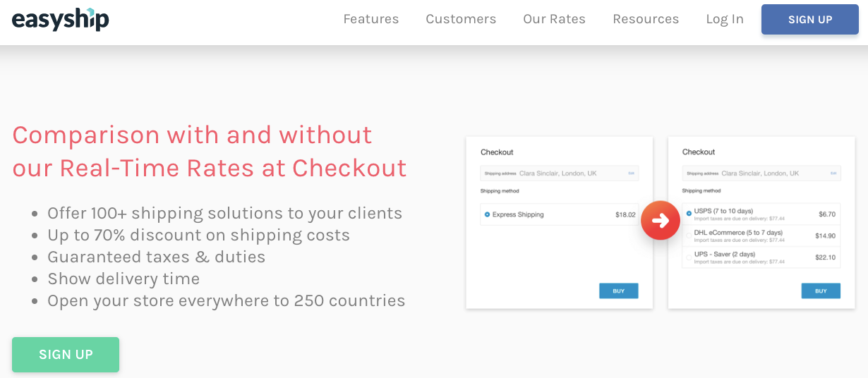Go to Our Rates page
Viewport: 868px width, 378px height.
pyautogui.click(x=554, y=19)
